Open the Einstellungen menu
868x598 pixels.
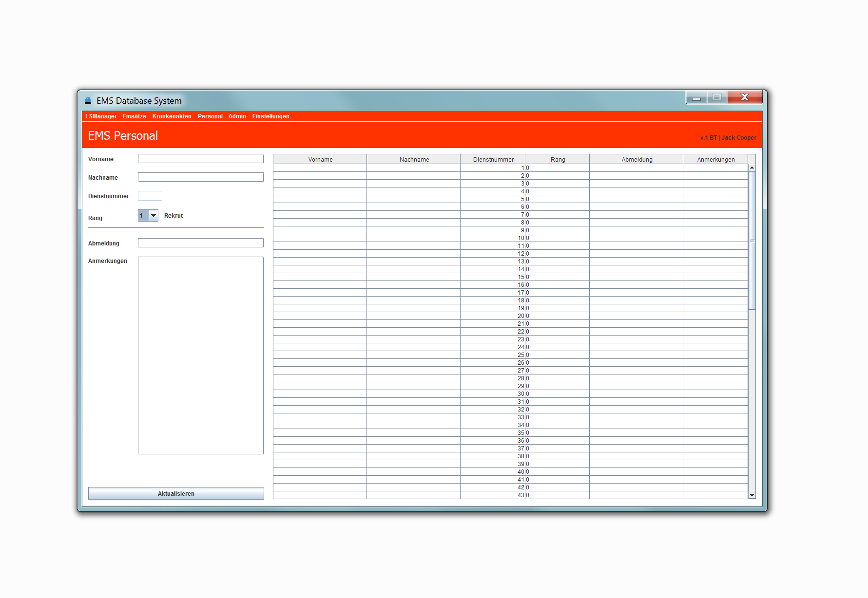pos(270,116)
